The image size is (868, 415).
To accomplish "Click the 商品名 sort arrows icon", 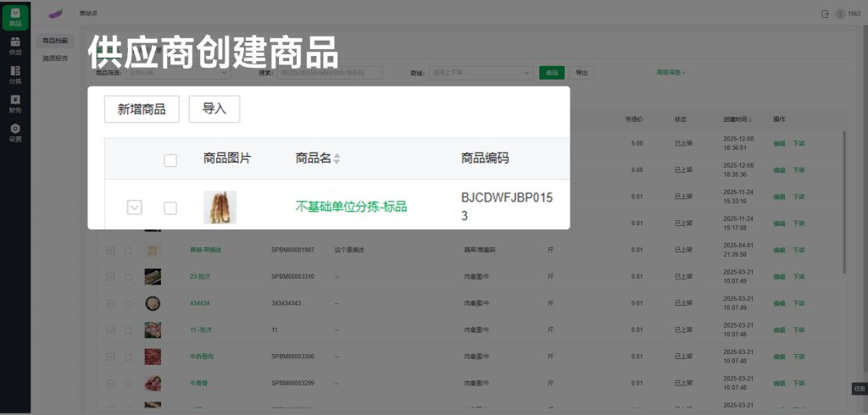I will [x=337, y=159].
